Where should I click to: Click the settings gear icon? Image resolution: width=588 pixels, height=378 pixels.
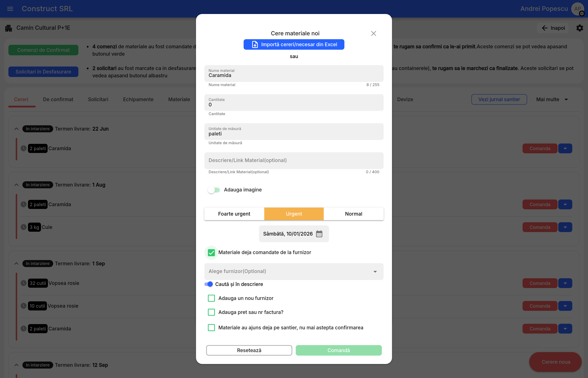coord(579,28)
